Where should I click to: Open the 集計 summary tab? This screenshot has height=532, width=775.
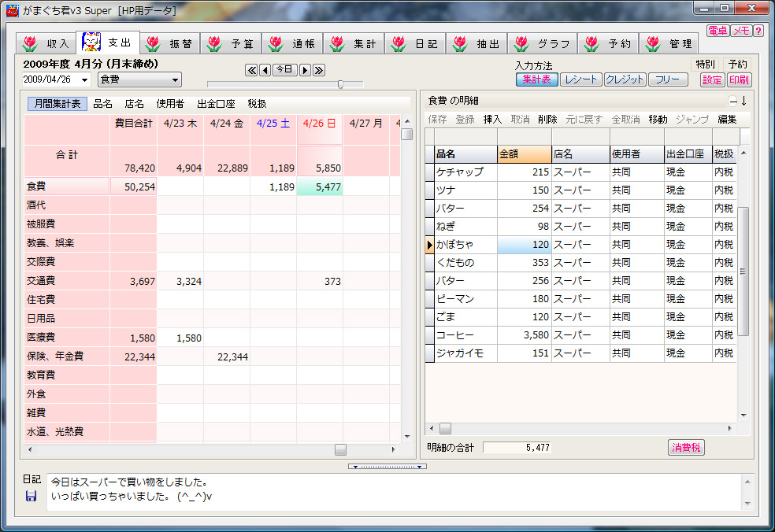point(354,43)
